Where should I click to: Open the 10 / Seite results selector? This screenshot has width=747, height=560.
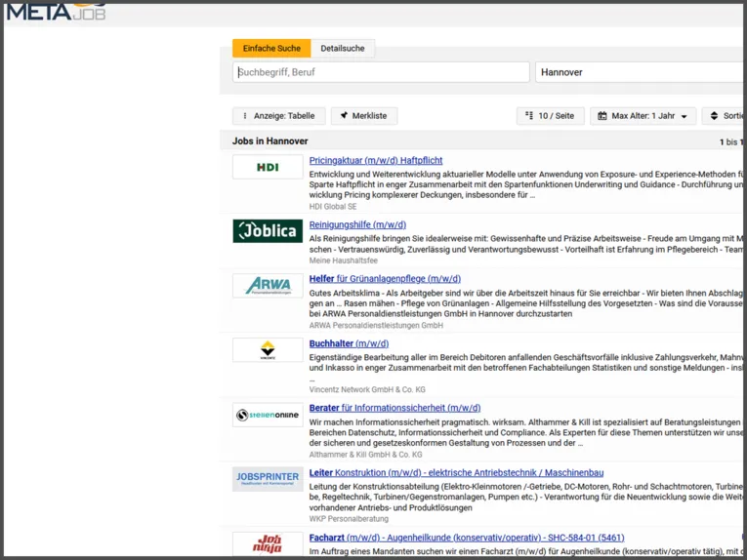tap(551, 116)
